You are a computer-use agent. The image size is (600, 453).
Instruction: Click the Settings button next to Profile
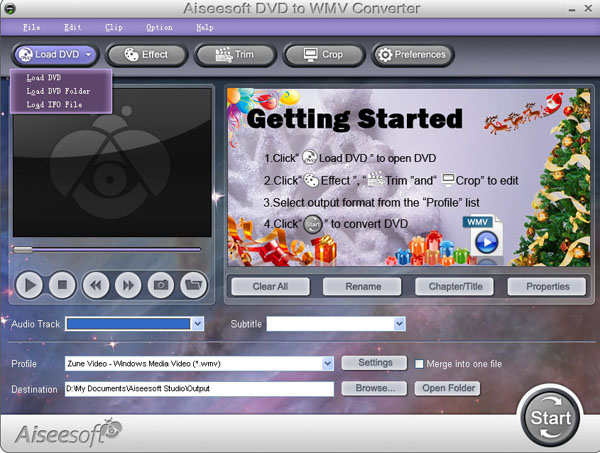point(375,363)
